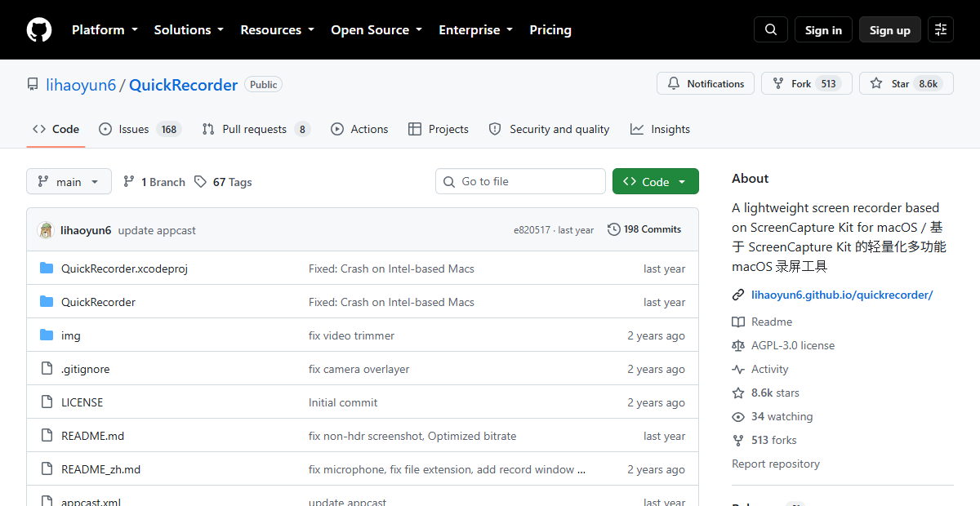
Task: Expand the Open Source menu
Action: click(x=376, y=30)
